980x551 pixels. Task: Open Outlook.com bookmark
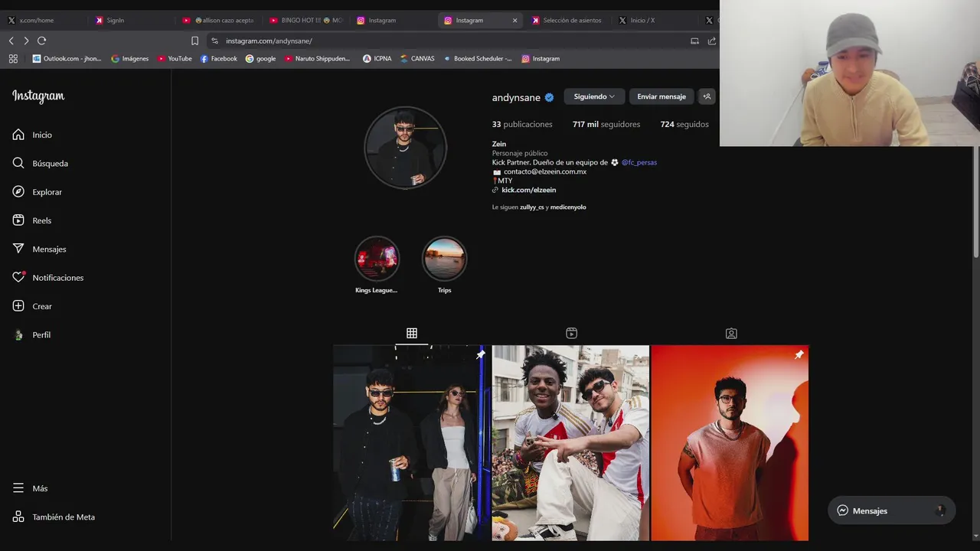click(x=67, y=58)
